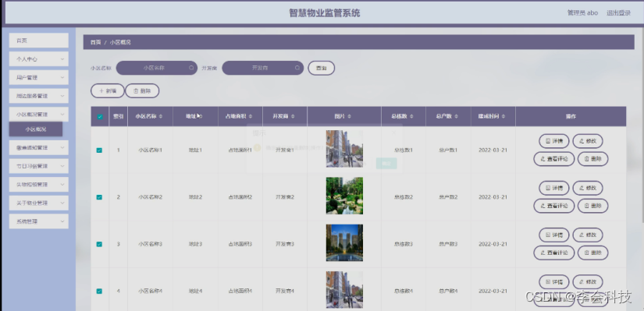
Task: Click 查看评论 for row 小区名称2
Action: 554,206
